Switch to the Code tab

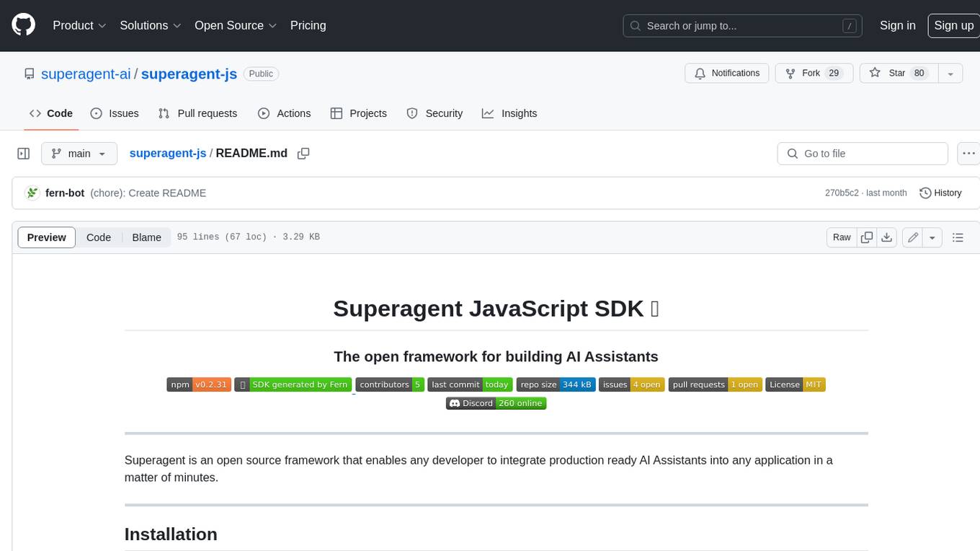[x=51, y=113]
